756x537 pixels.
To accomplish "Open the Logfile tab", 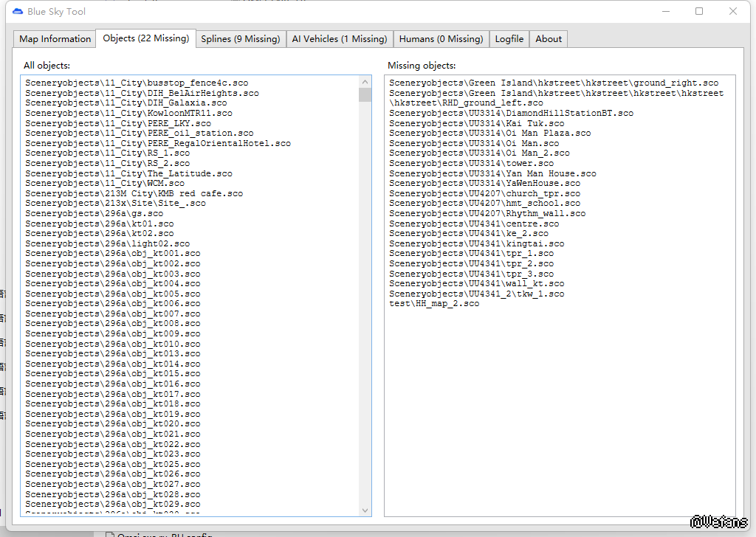I will click(x=509, y=39).
